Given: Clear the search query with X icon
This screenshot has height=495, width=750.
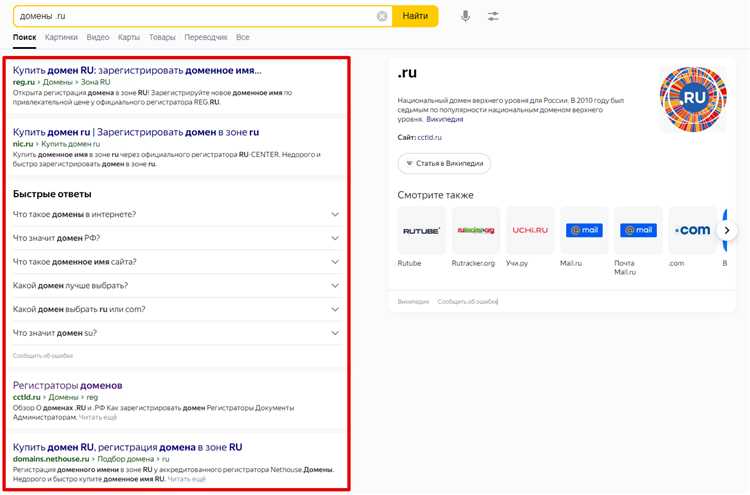Looking at the screenshot, I should pyautogui.click(x=382, y=16).
